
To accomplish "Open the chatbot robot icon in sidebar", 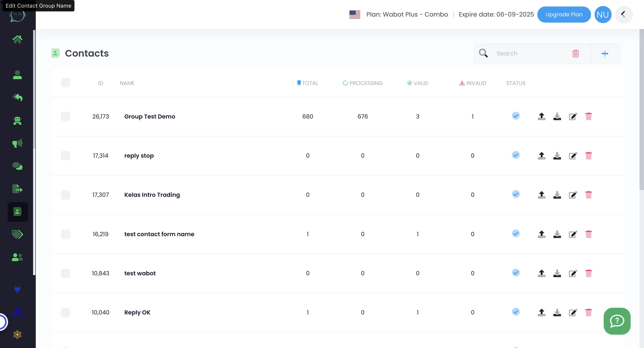I will (17, 121).
